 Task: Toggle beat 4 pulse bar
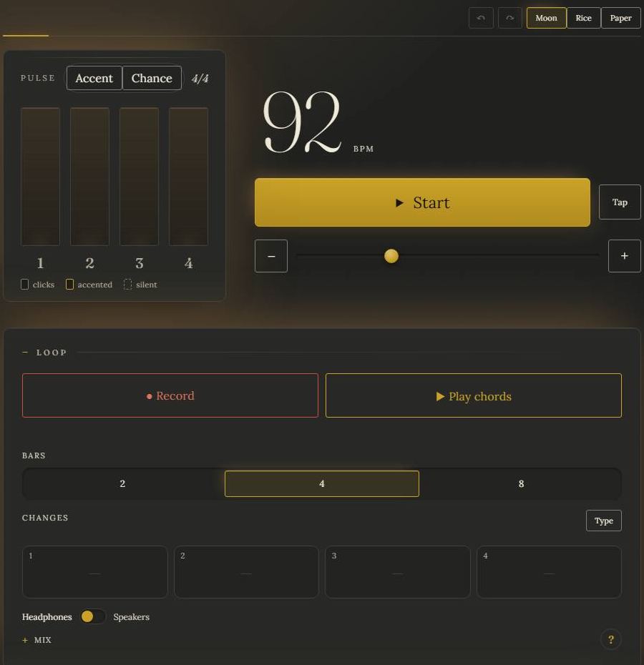[x=188, y=177]
